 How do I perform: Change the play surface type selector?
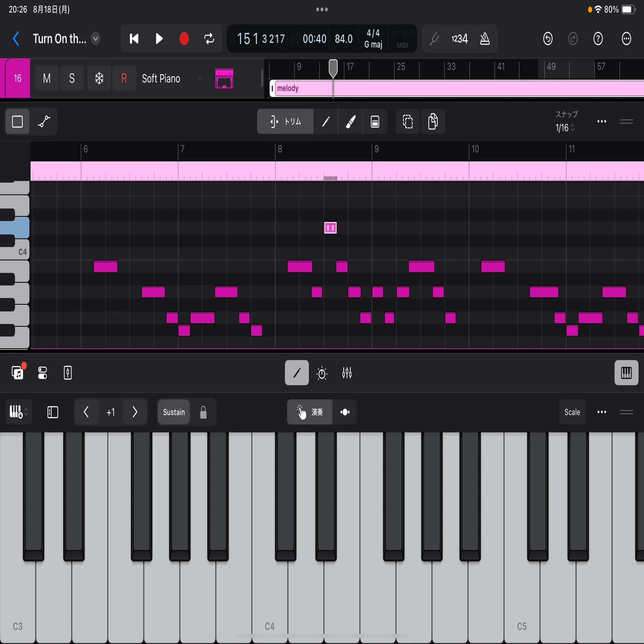(18, 412)
